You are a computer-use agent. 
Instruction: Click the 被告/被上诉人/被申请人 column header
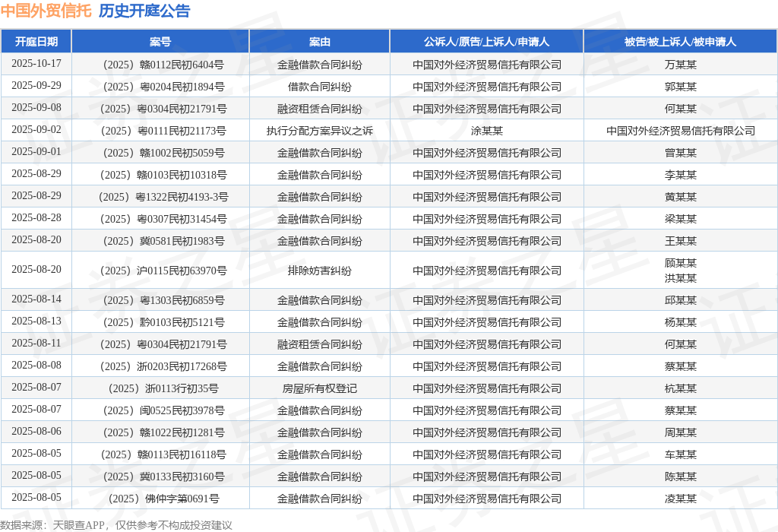[680, 42]
